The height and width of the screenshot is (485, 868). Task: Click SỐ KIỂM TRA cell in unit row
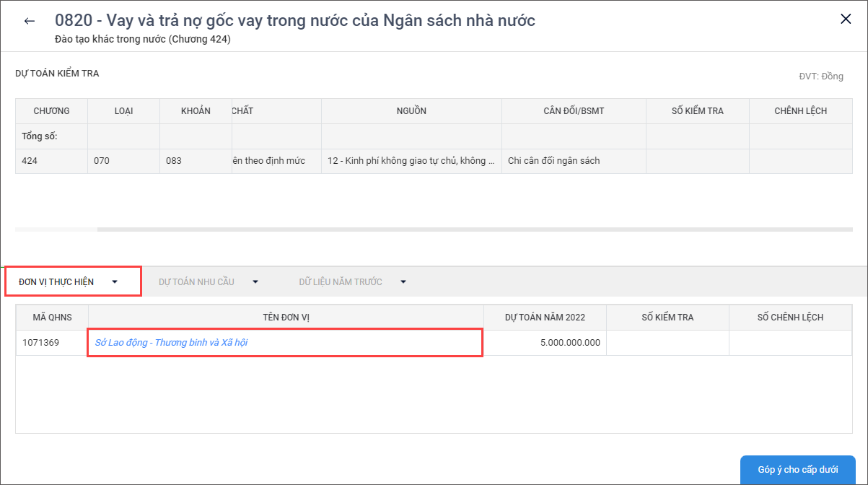[667, 343]
